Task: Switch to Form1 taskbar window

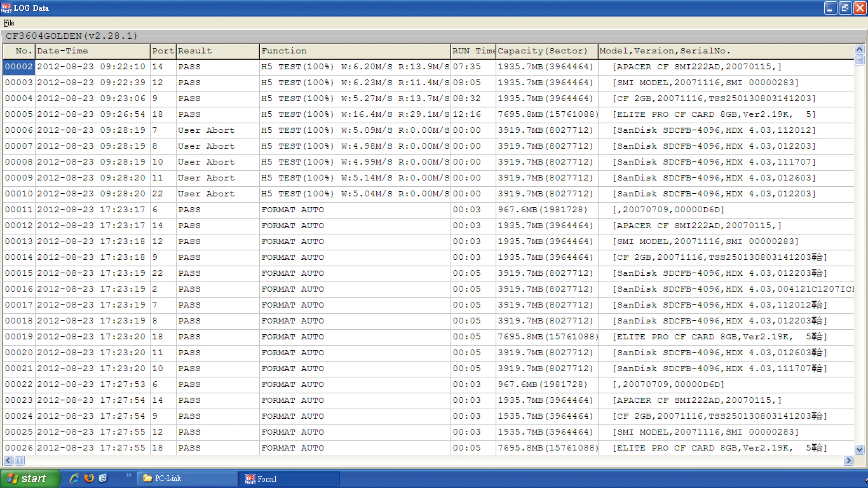Action: coord(288,478)
